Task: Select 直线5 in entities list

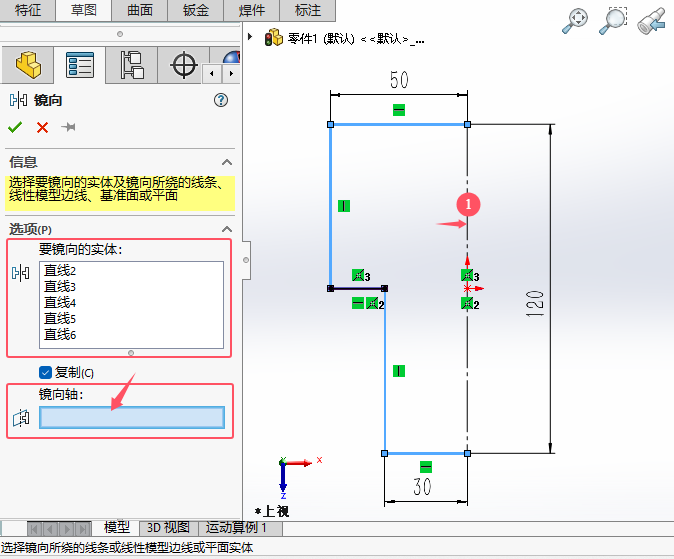Action: [60, 319]
